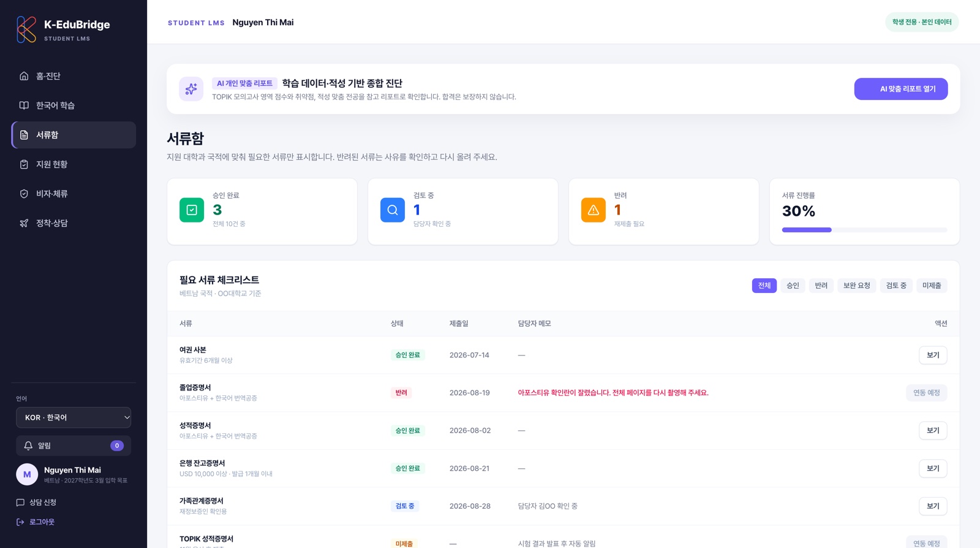Viewport: 980px width, 548px height.
Task: Click the blue magnifier icon on 검토 중 card
Action: (x=393, y=210)
